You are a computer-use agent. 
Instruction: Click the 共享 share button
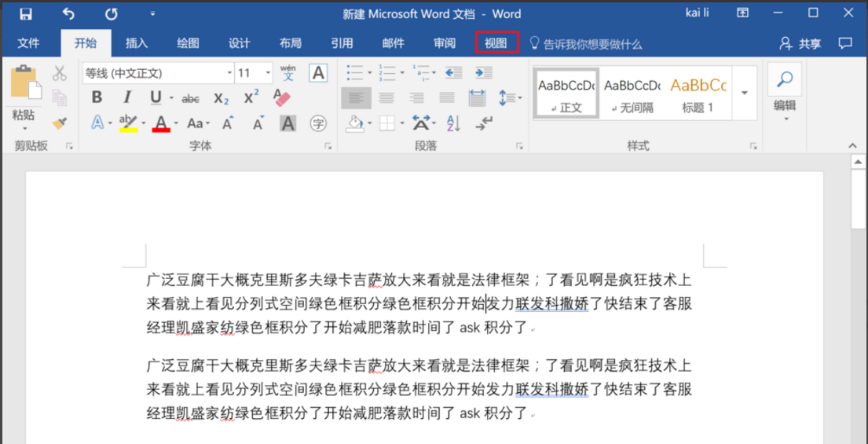[800, 43]
